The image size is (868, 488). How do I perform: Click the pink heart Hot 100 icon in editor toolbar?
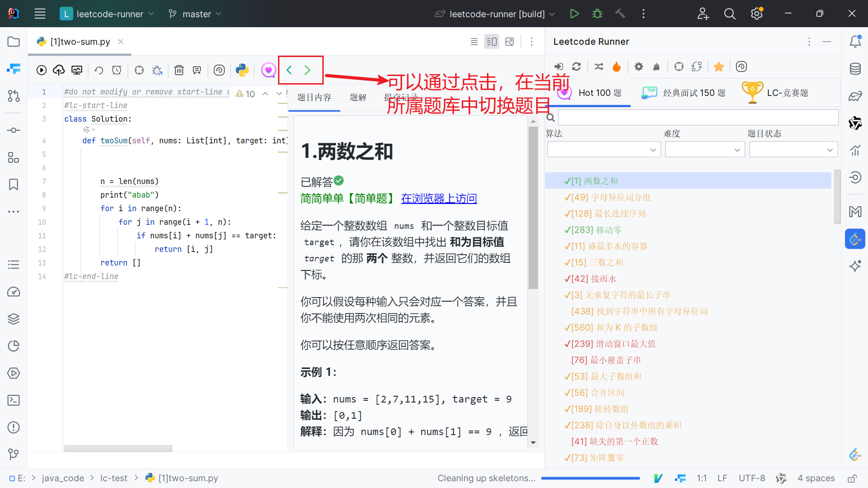[268, 70]
